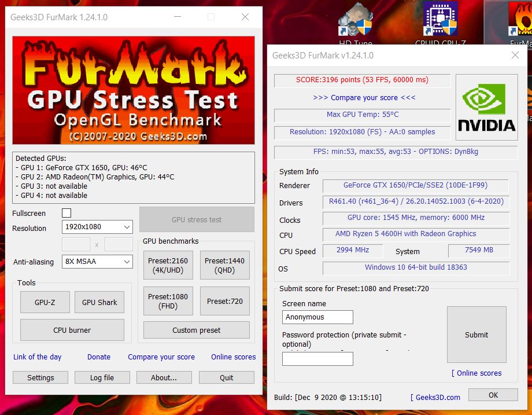Viewport: 532px width, 415px height.
Task: Open the Settings button
Action: click(40, 377)
